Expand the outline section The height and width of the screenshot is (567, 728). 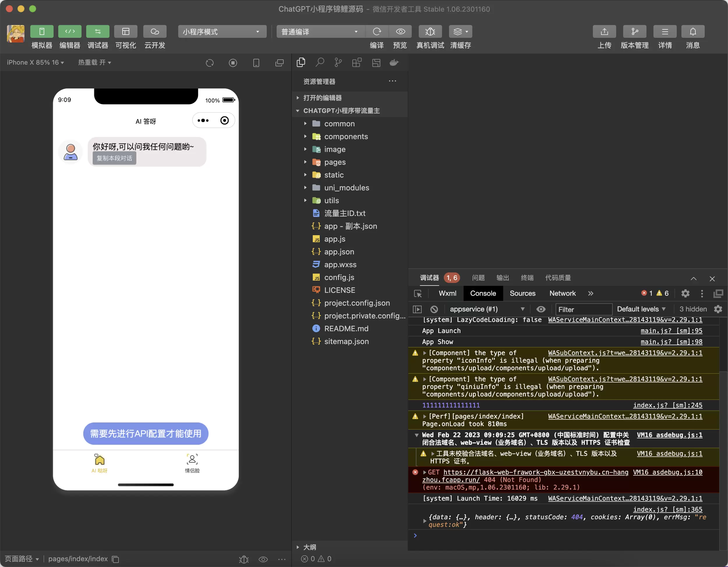click(350, 547)
